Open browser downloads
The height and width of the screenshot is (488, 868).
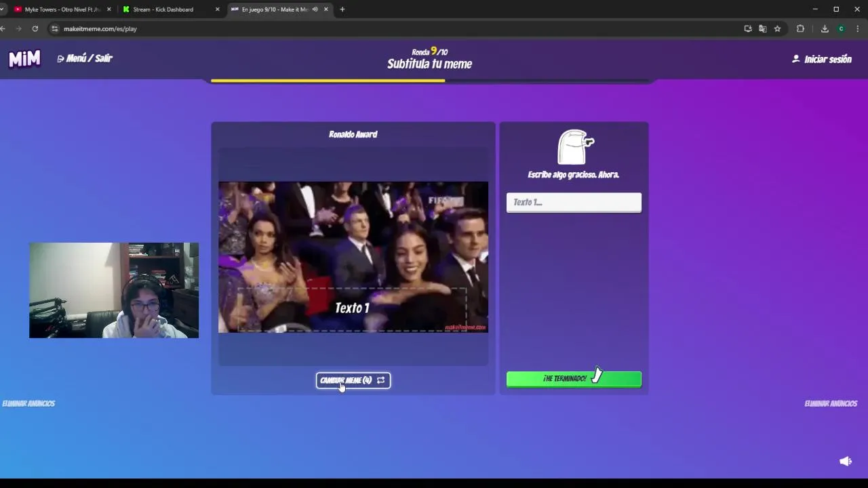[825, 28]
